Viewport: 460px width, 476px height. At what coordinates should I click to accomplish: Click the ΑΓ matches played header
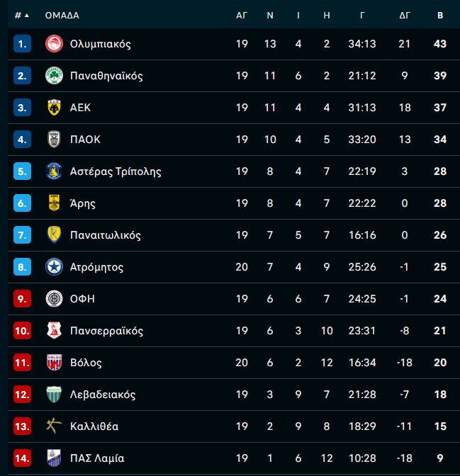coord(242,15)
